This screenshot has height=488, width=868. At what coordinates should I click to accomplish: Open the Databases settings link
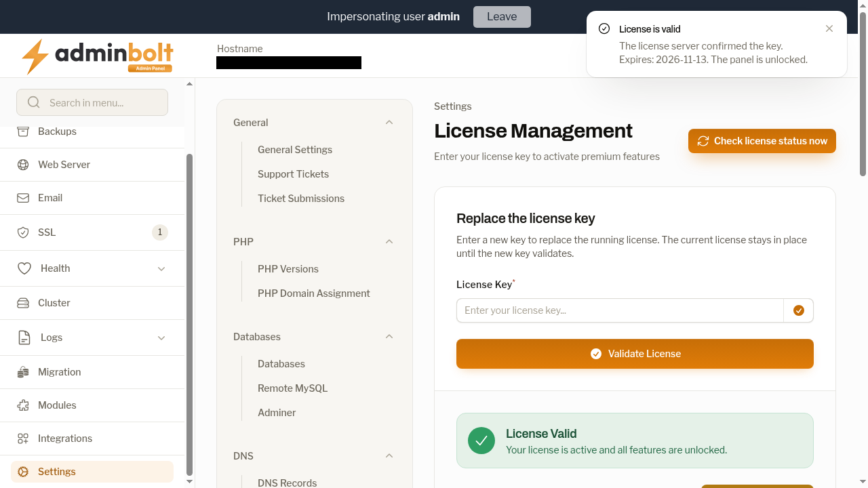pos(281,364)
